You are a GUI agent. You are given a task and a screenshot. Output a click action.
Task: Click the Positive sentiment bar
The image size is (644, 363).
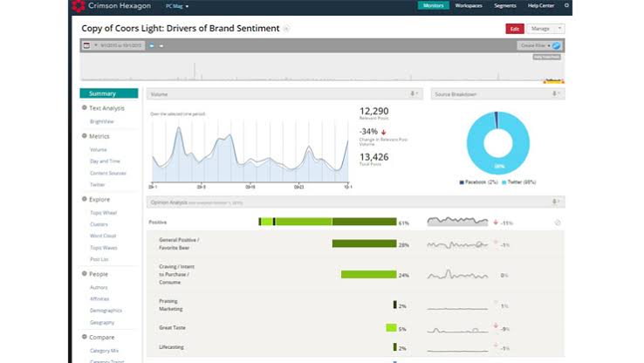coord(328,222)
